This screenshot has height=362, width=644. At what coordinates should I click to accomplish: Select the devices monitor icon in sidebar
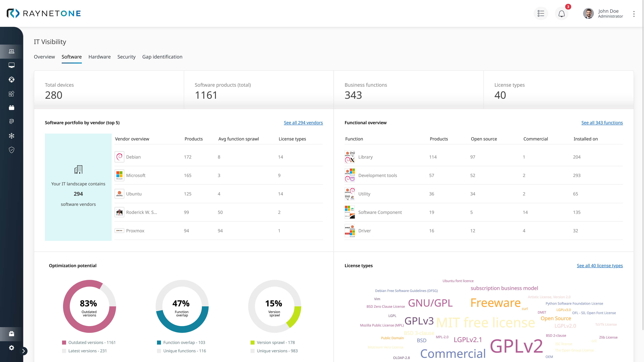pos(11,66)
